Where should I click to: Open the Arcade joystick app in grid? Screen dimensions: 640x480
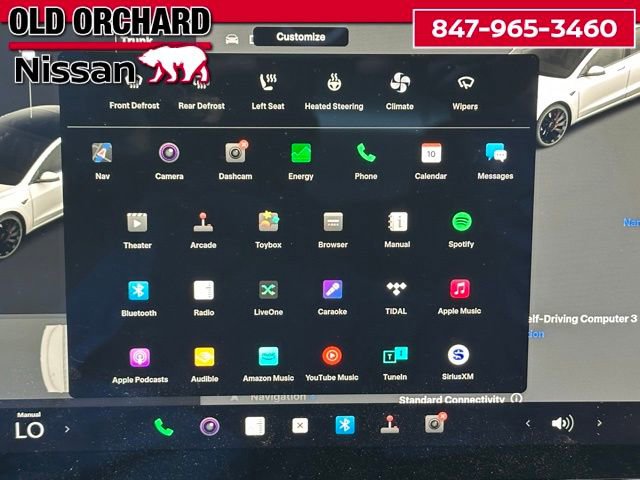coord(203,223)
